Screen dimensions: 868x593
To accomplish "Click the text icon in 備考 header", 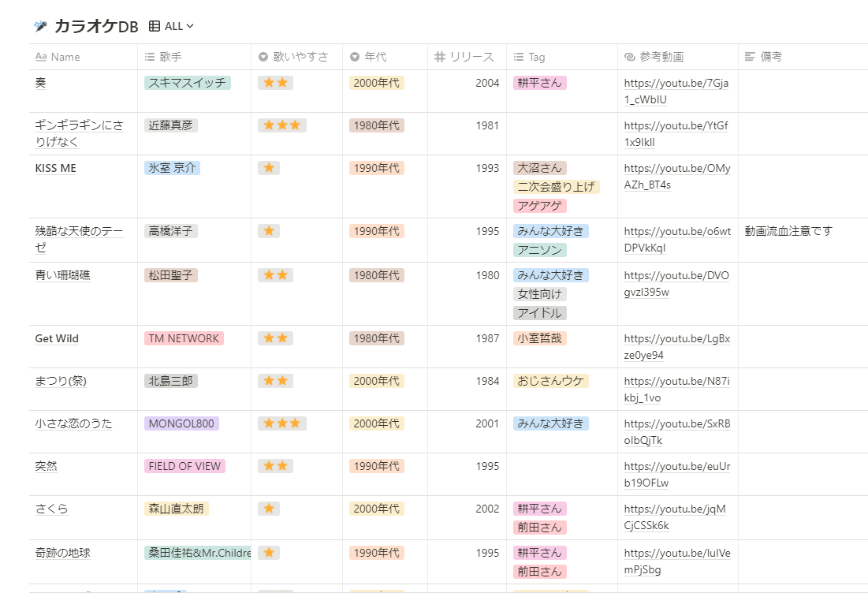I will coord(750,57).
